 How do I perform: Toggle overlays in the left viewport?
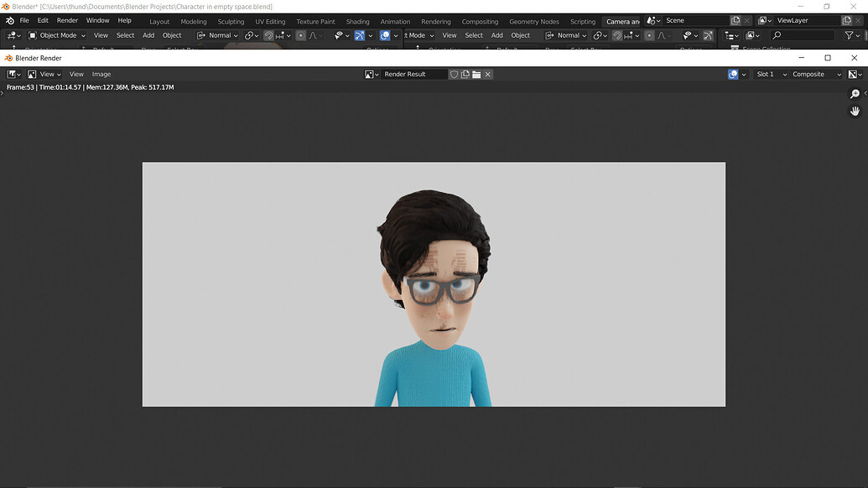click(385, 35)
